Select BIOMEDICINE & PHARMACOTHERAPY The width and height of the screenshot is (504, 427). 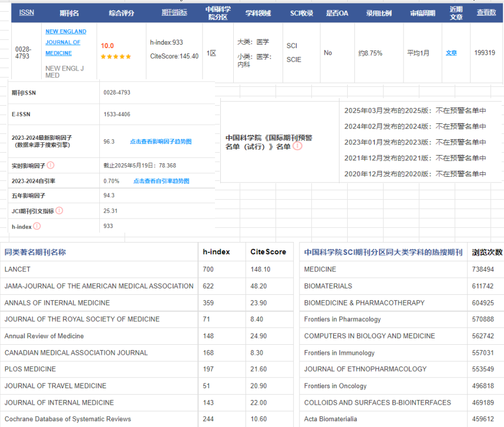pyautogui.click(x=365, y=302)
